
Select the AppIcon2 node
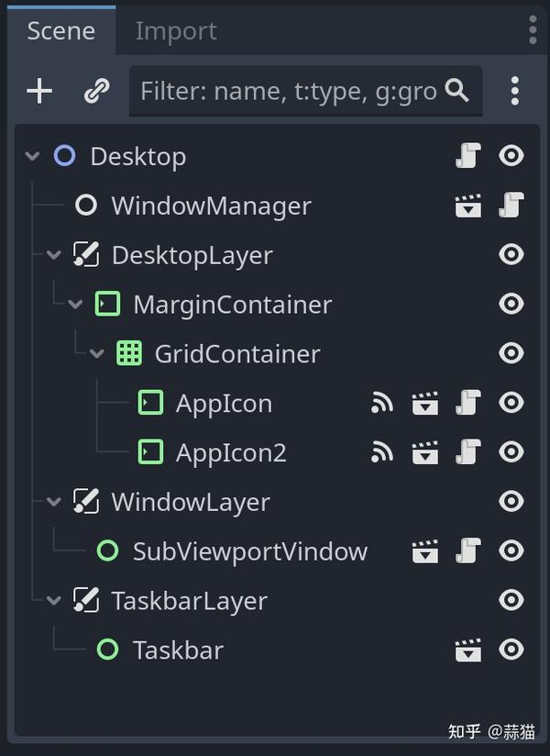[231, 452]
